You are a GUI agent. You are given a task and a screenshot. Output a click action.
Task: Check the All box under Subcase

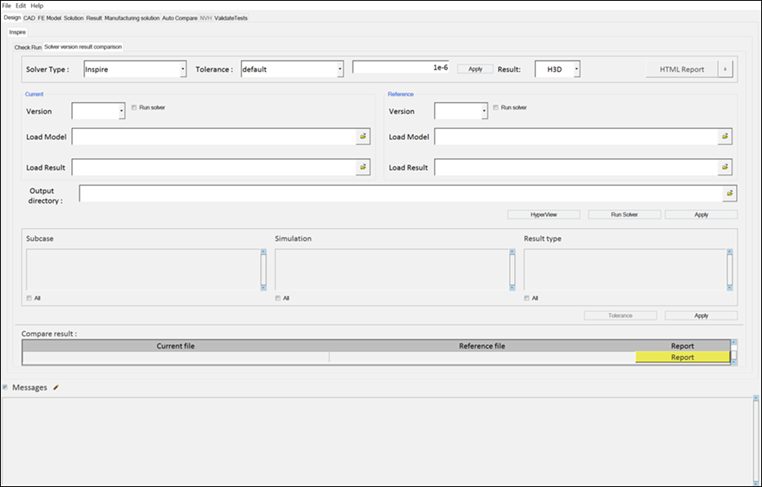click(29, 298)
